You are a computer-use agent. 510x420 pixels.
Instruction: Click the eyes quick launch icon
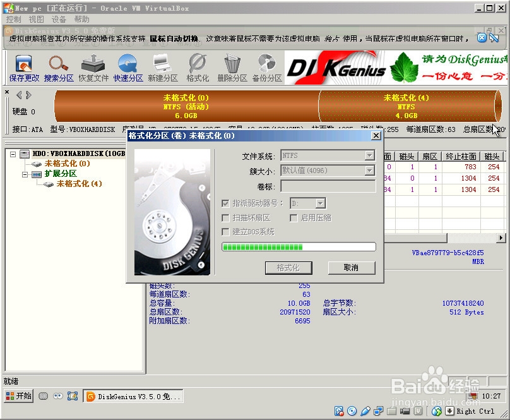point(58,396)
